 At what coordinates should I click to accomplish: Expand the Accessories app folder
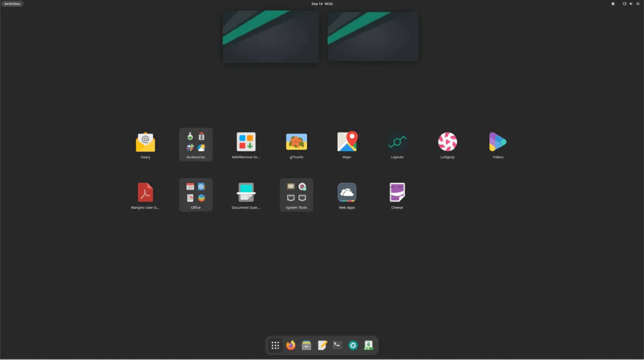coord(195,142)
